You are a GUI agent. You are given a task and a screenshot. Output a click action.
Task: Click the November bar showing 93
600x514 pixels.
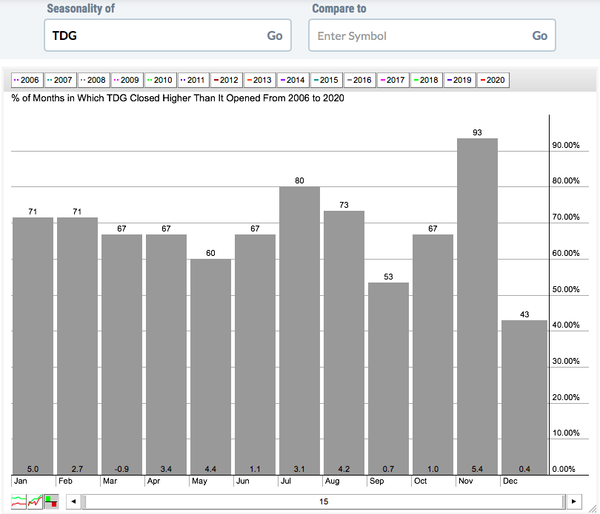point(477,300)
